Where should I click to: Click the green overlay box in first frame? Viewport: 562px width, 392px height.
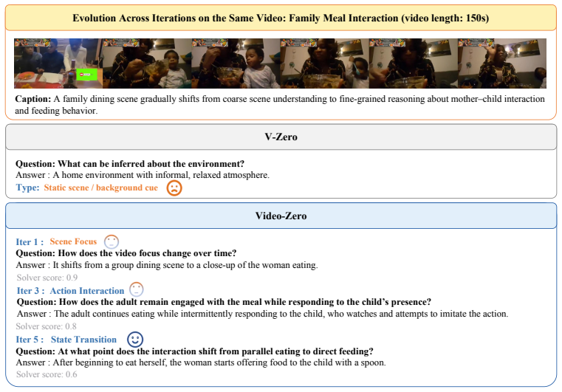[x=86, y=75]
